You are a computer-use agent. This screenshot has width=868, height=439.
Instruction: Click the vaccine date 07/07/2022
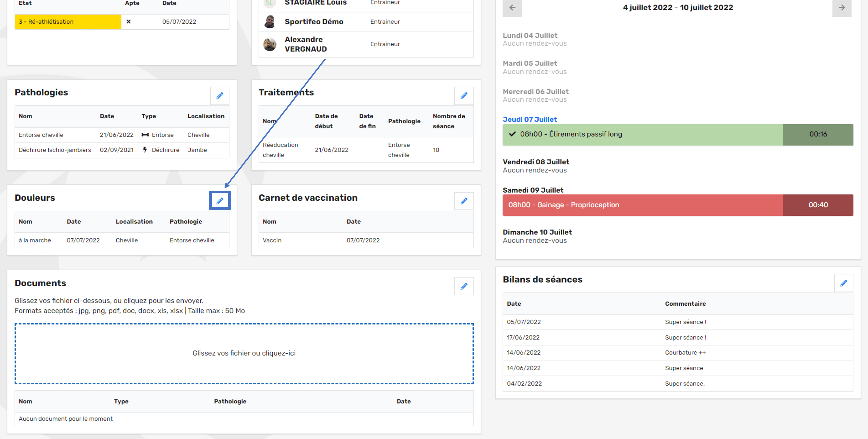coord(363,240)
